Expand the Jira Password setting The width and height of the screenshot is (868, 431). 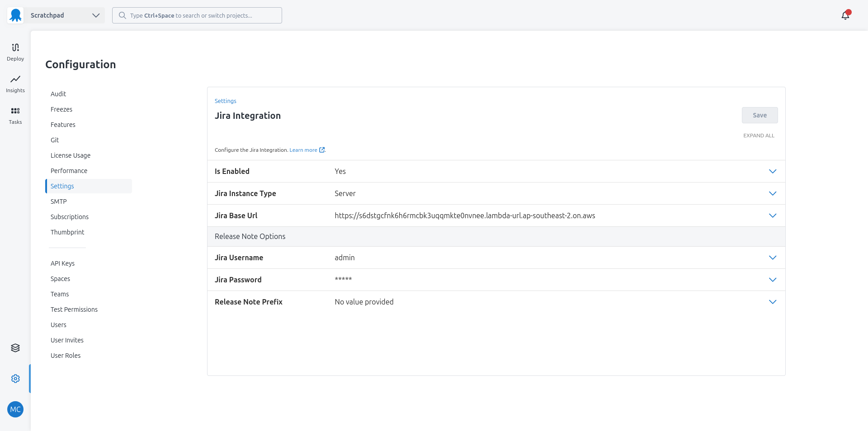[x=773, y=280]
